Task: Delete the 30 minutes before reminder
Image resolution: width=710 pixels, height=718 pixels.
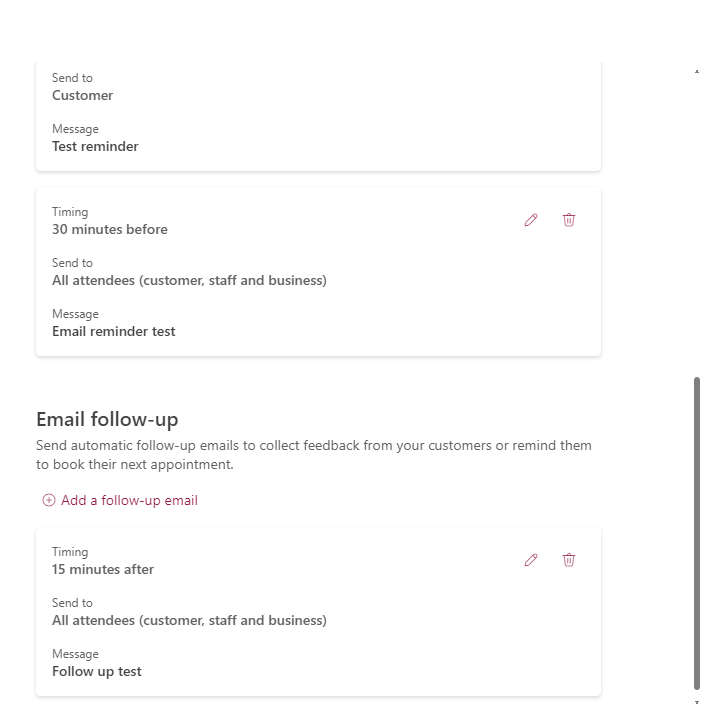Action: coord(569,220)
